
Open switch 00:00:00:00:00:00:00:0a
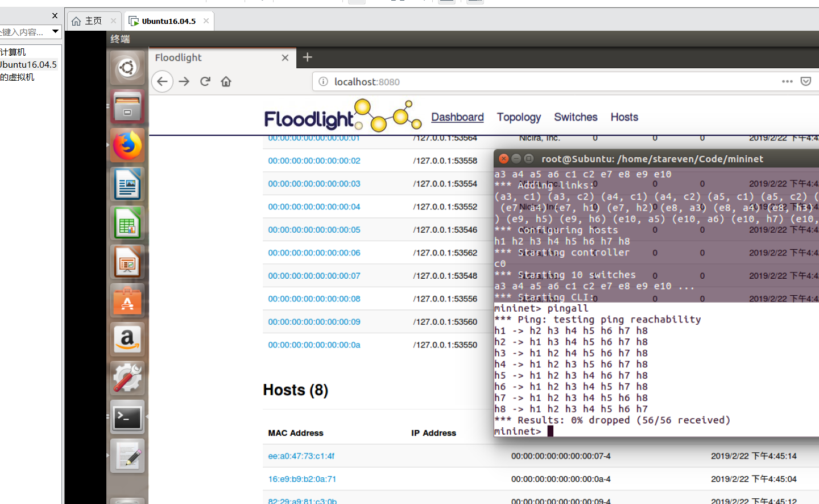click(x=314, y=345)
